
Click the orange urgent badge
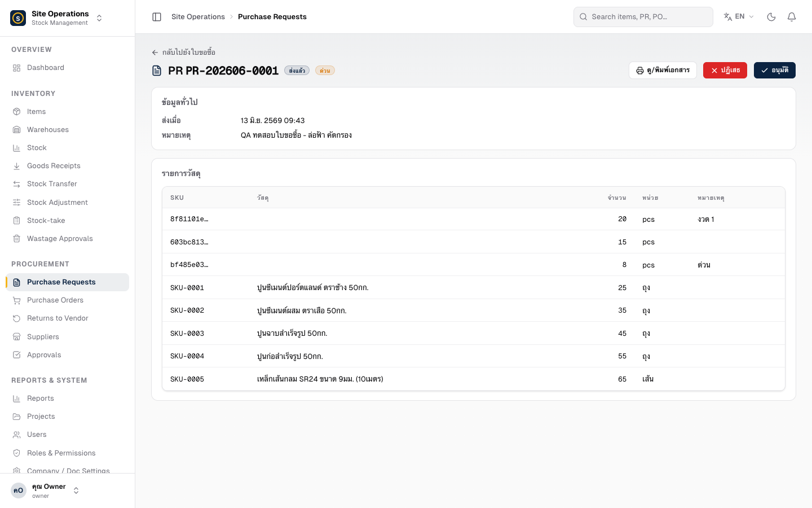click(x=325, y=71)
